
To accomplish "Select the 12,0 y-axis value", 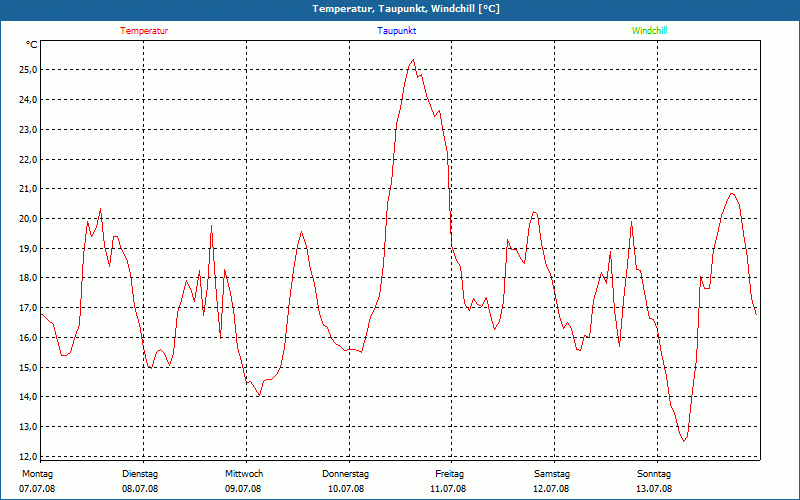I will point(29,456).
